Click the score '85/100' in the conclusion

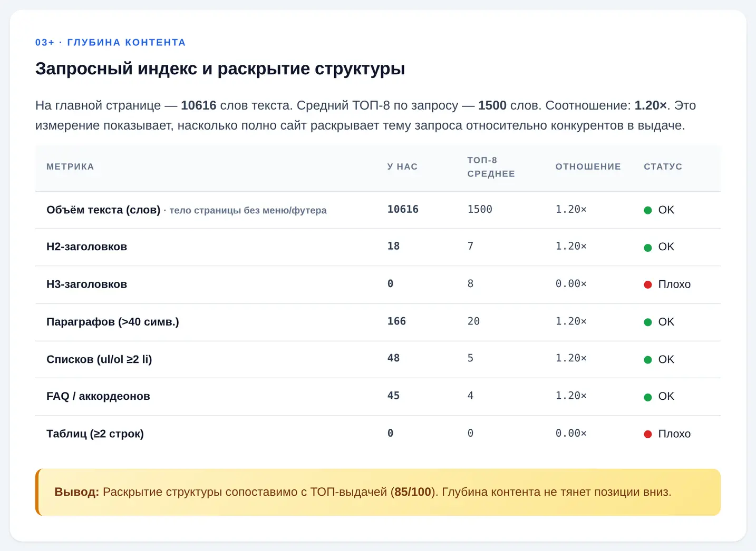tap(413, 492)
